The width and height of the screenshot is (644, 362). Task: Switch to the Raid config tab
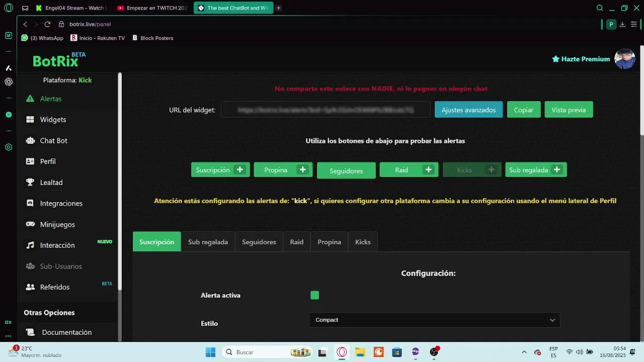[297, 242]
